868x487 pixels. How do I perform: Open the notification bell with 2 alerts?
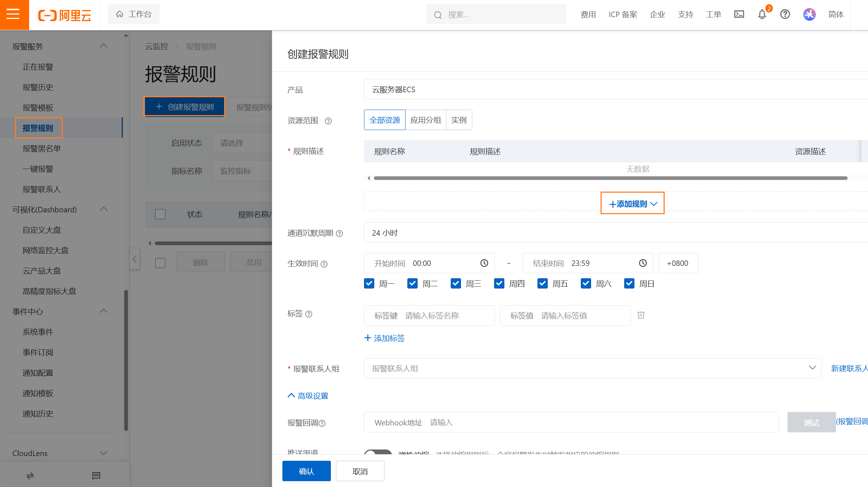pyautogui.click(x=762, y=15)
